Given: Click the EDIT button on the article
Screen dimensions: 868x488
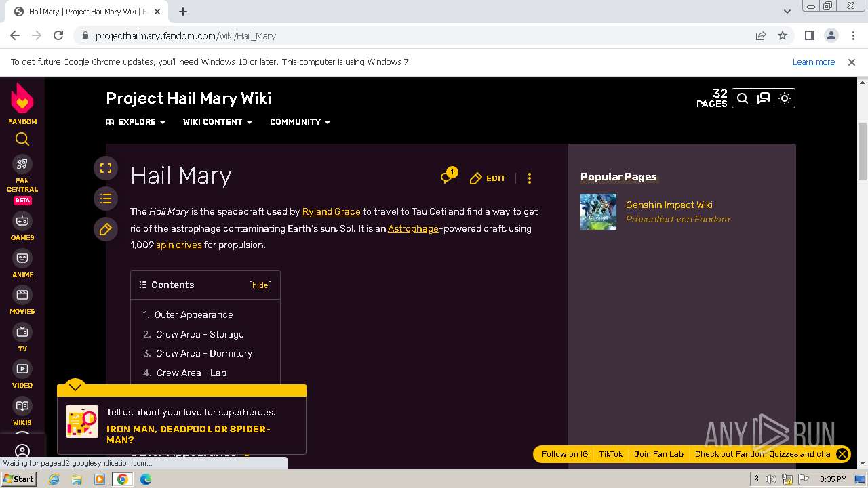Looking at the screenshot, I should [488, 178].
